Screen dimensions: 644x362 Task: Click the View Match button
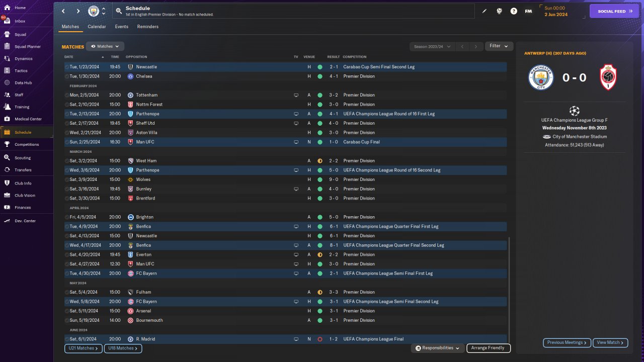(610, 342)
